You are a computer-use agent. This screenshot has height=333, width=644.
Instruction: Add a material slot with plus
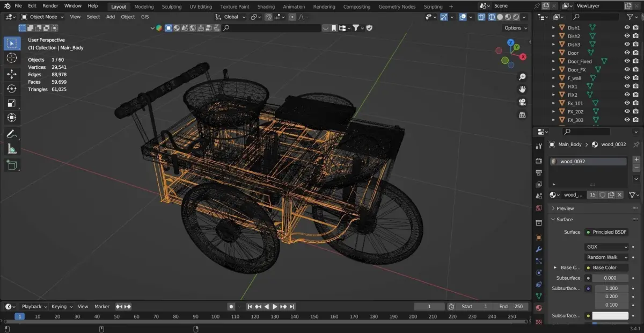pyautogui.click(x=636, y=160)
